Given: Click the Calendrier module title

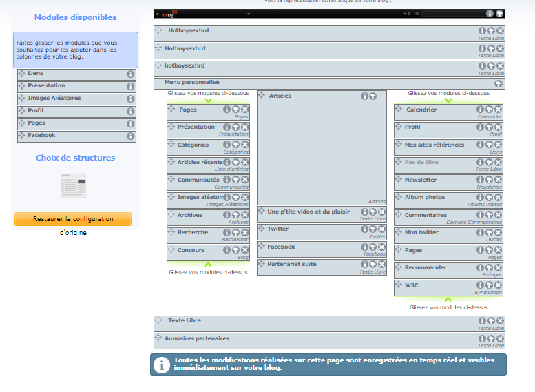Looking at the screenshot, I should pos(421,110).
